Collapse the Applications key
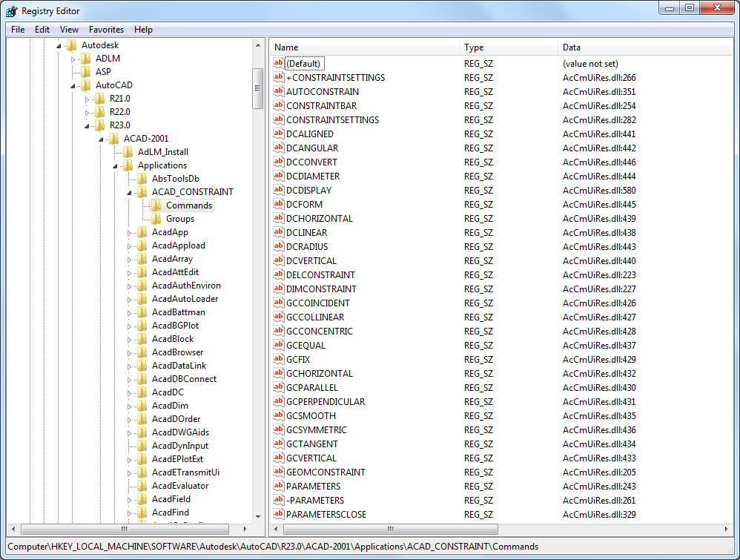 [115, 166]
